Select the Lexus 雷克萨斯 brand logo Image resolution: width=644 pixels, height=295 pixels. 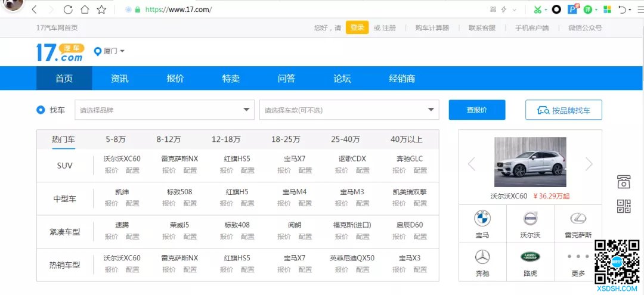[x=578, y=218]
